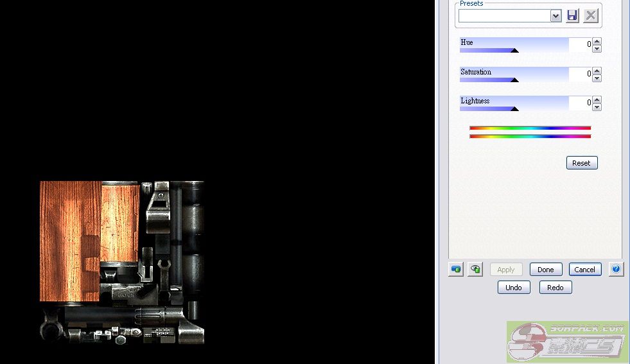Screen dimensions: 630x364
Task: Click the Undo button
Action: click(x=514, y=288)
